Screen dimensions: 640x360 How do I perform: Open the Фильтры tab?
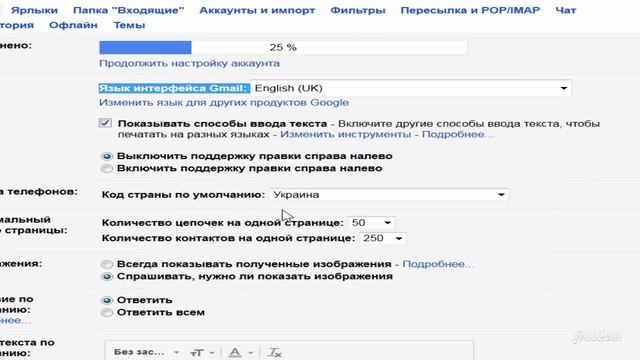[358, 10]
